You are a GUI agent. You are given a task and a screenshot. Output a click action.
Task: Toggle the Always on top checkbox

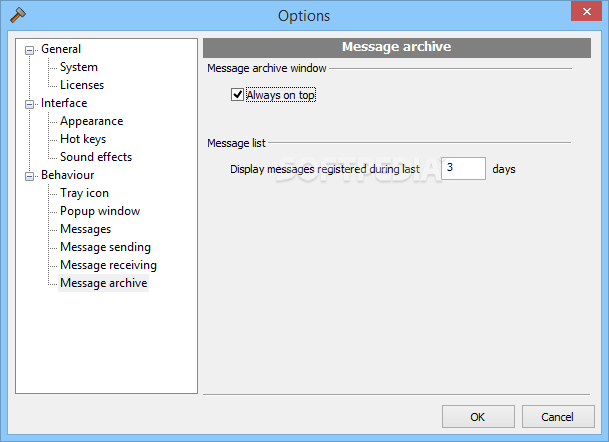pos(237,94)
